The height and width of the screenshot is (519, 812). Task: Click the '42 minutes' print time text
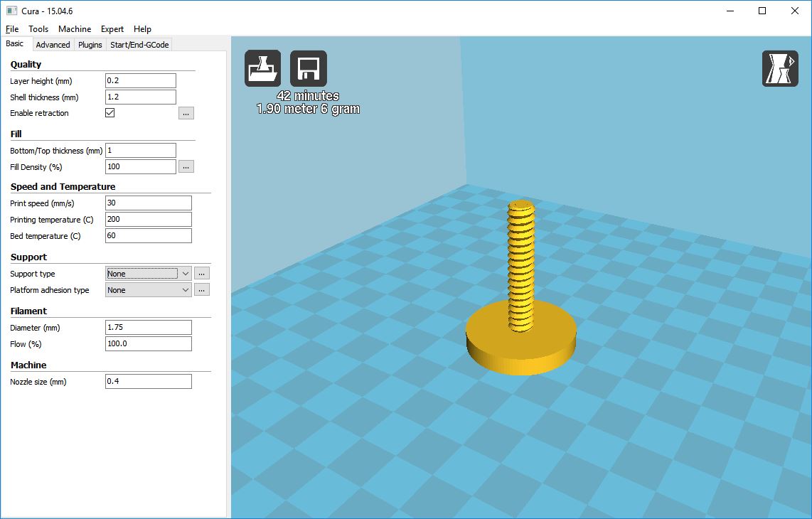point(308,96)
